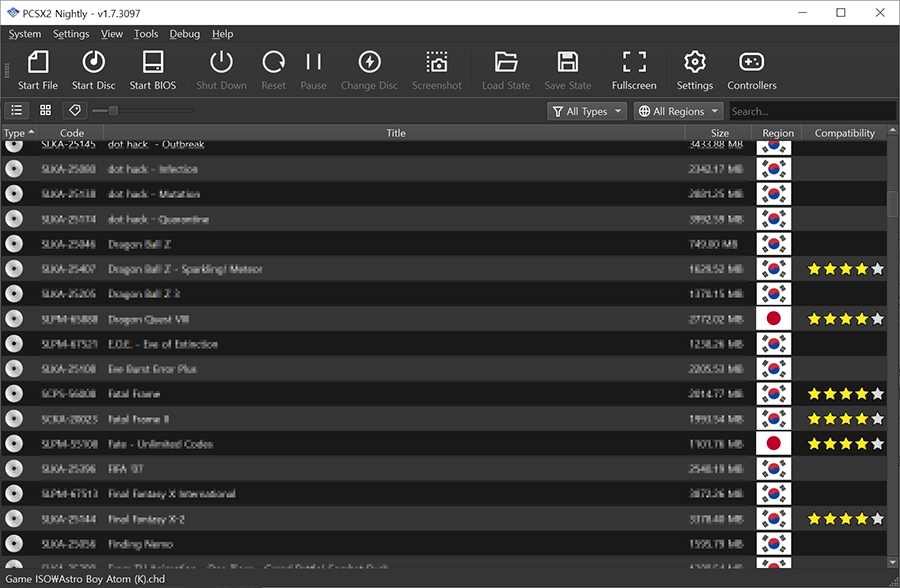This screenshot has height=588, width=900.
Task: Open the View menu
Action: point(112,34)
